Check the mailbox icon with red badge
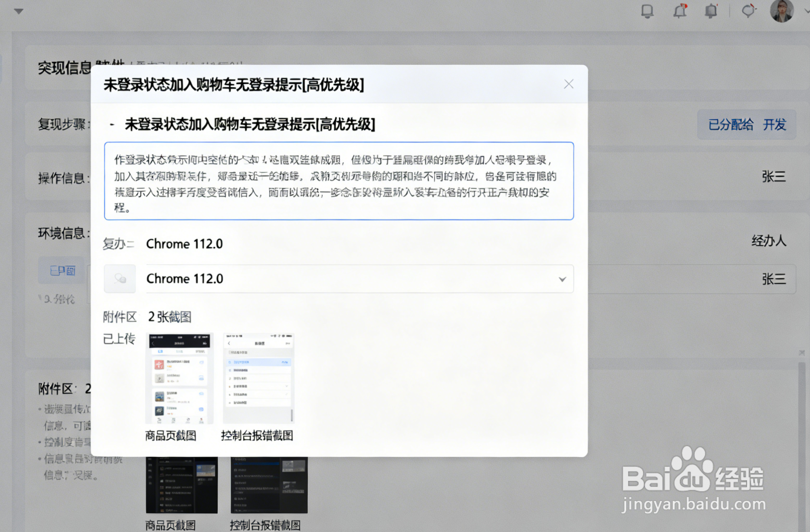Screen dimensions: 810x532 679,11
